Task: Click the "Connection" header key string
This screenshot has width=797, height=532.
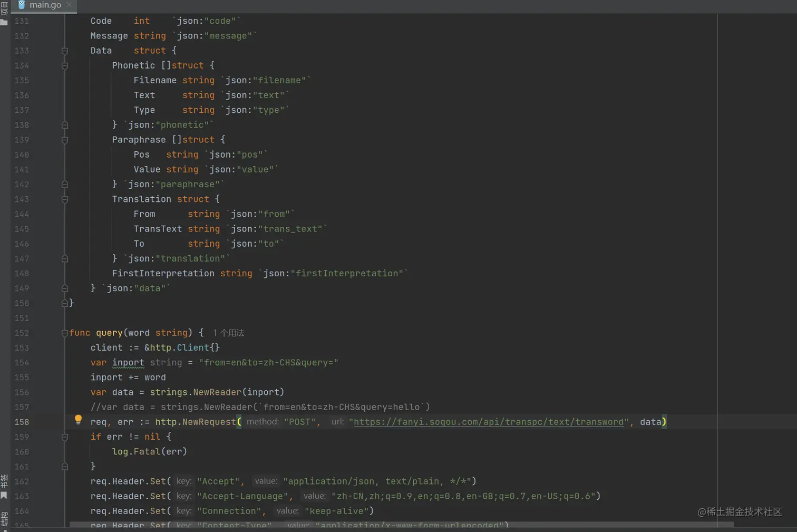Action: tap(229, 511)
